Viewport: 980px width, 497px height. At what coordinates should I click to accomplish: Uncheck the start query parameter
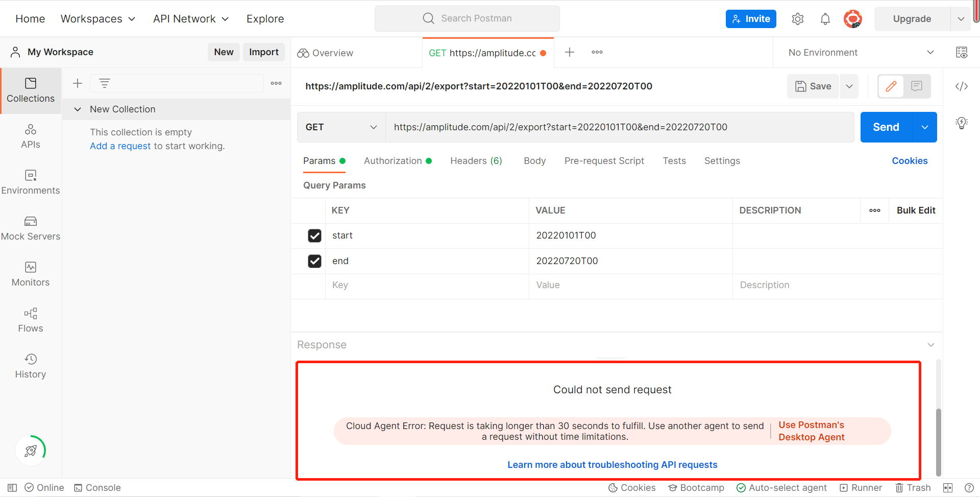pos(314,235)
